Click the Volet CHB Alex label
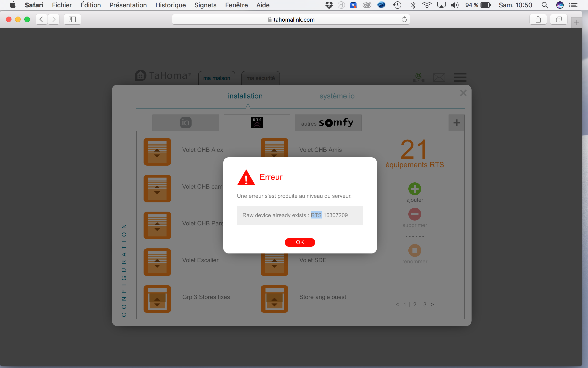Viewport: 588px width, 368px height. tap(203, 150)
